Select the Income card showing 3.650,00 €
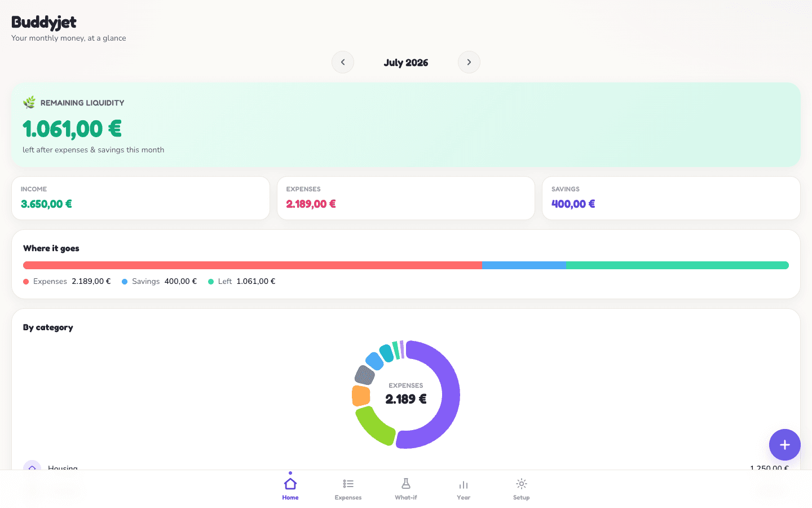812x508 pixels. [x=140, y=198]
